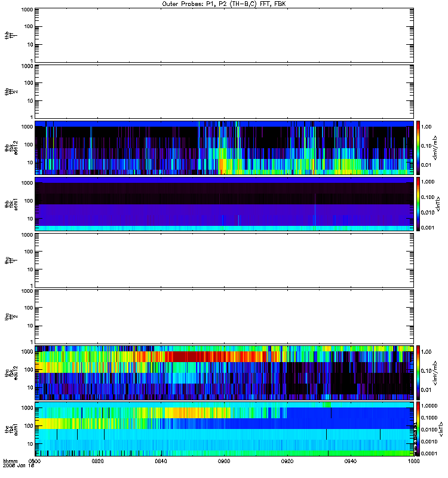This screenshot has width=448, height=478.
Task: Click '0.0001' on the thc scm1 colorbar scale
Action: (x=429, y=454)
